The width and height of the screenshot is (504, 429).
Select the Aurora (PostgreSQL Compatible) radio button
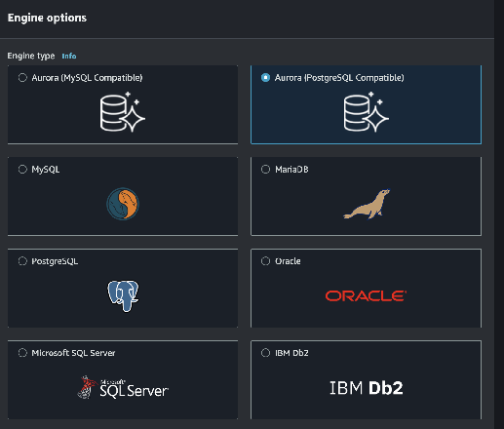coord(265,78)
